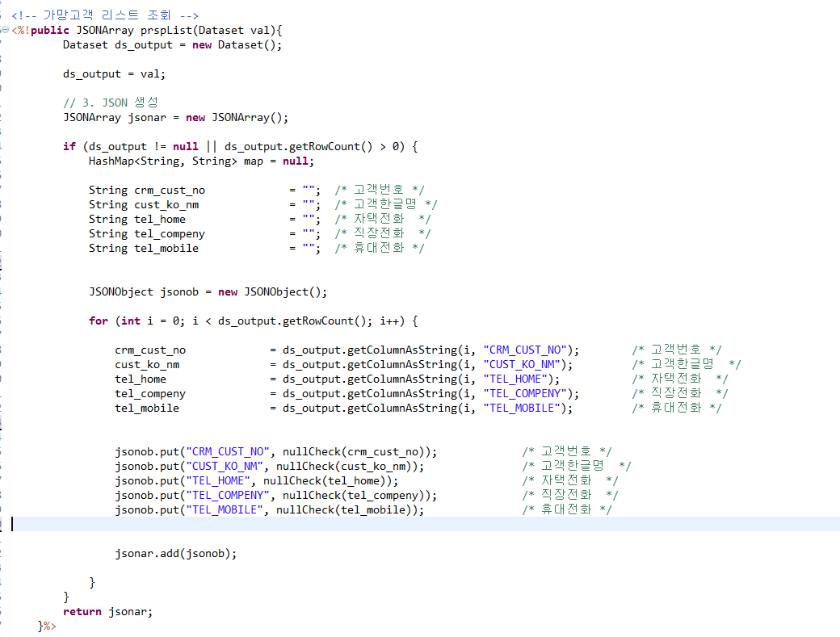Click jsonob.put("TEL_MOBILE" line
840x637 pixels.
[270, 509]
